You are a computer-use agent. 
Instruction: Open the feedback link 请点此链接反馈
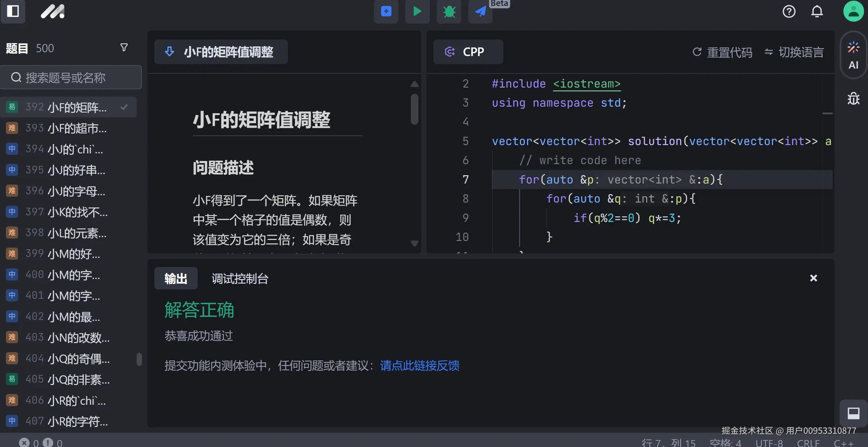point(419,366)
